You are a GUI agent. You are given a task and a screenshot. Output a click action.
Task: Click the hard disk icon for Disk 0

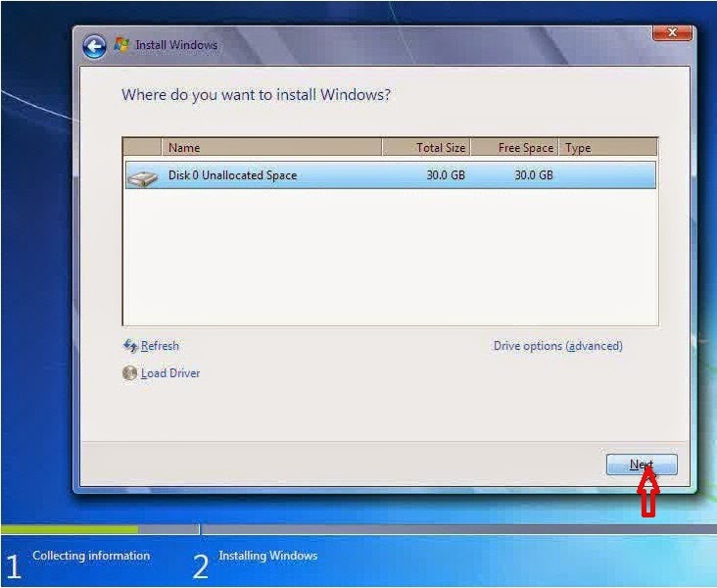[x=143, y=176]
